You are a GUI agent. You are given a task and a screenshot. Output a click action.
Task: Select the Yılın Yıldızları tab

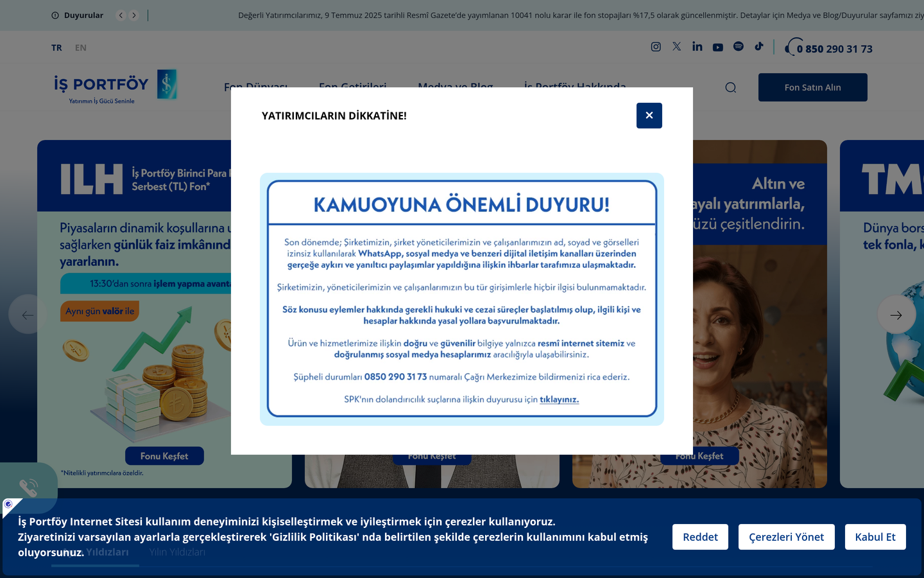coord(177,552)
